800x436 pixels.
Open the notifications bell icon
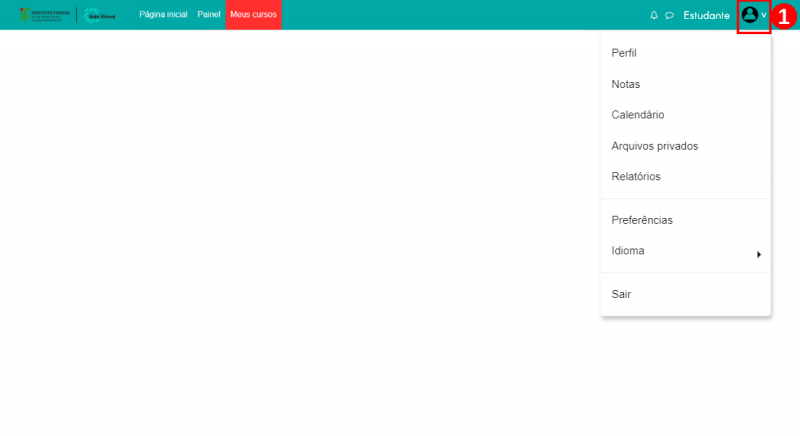coord(654,15)
